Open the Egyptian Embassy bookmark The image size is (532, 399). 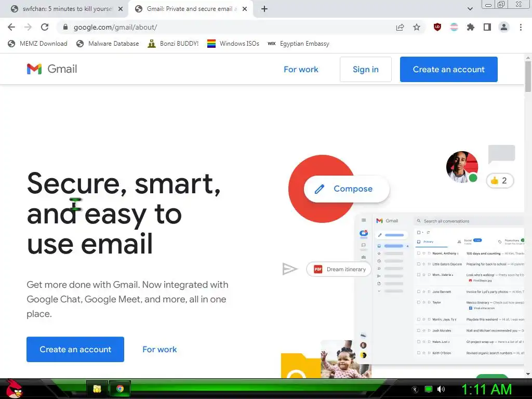(298, 44)
